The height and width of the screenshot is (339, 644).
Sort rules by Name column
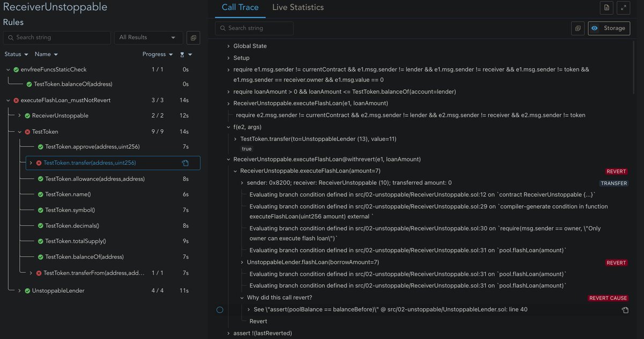(46, 54)
